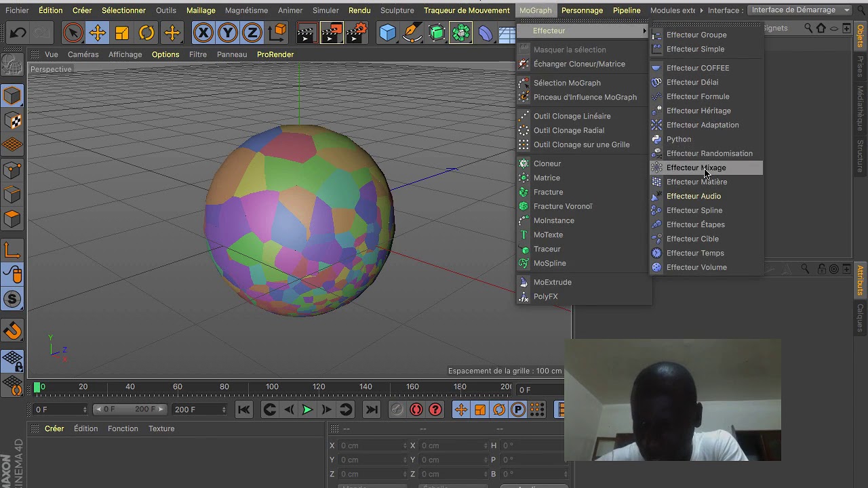
Task: Expand the Effecteur submenu arrow
Action: [x=644, y=30]
